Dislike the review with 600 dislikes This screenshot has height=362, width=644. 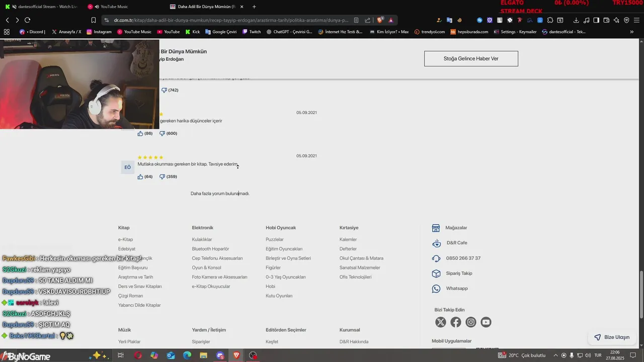coord(162,133)
